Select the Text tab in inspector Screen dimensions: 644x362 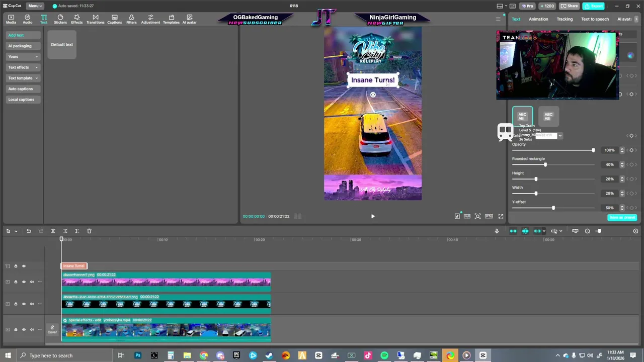tap(516, 19)
